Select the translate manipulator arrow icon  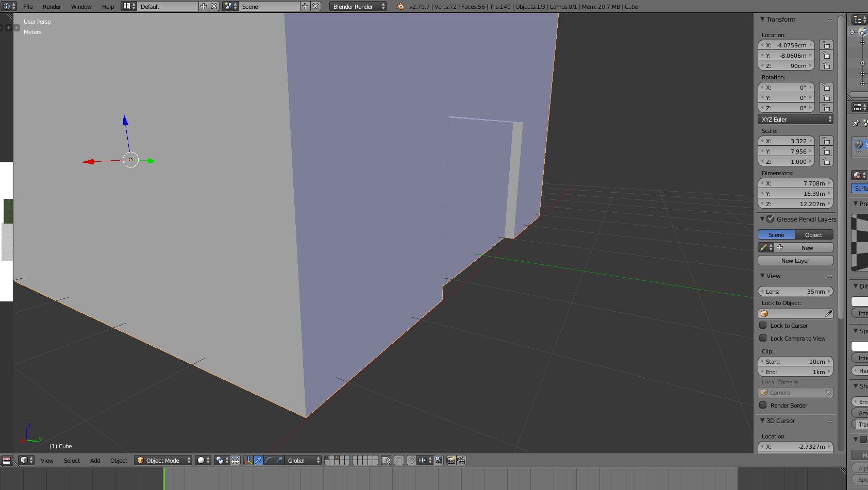tap(258, 460)
